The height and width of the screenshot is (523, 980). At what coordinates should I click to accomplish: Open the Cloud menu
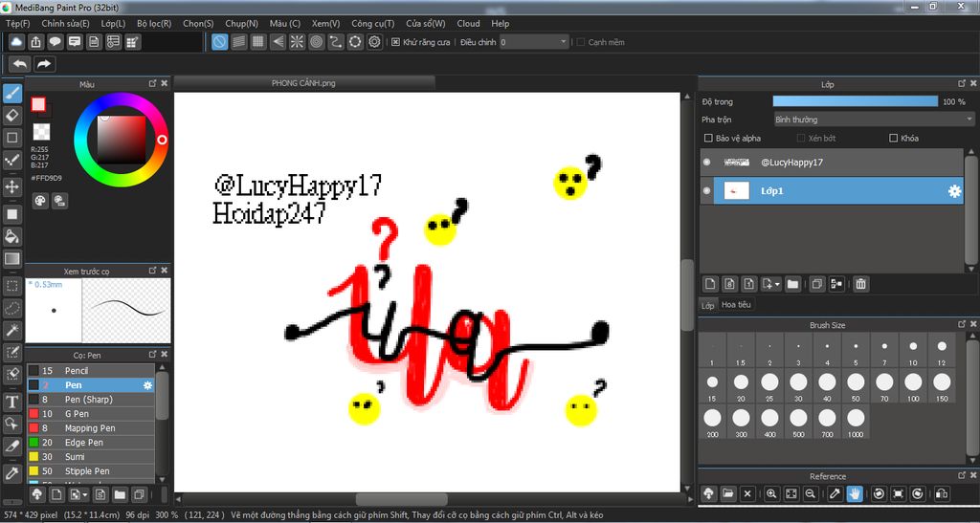point(468,23)
